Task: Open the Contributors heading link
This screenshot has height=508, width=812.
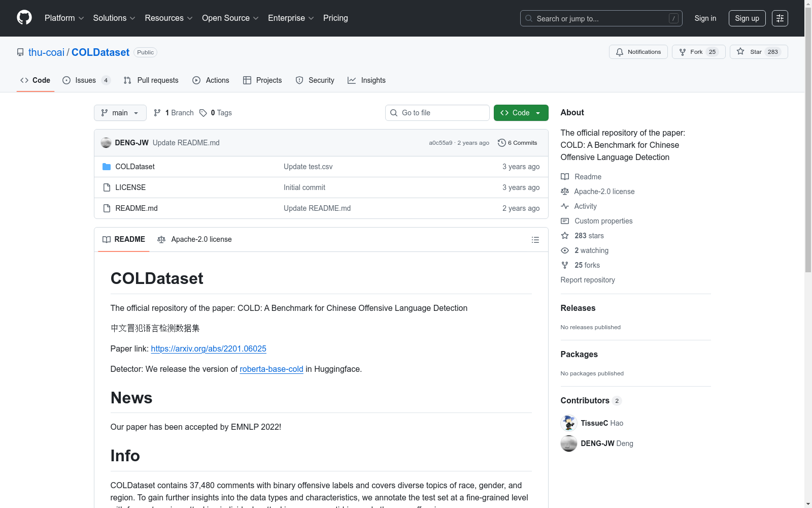Action: (x=591, y=400)
